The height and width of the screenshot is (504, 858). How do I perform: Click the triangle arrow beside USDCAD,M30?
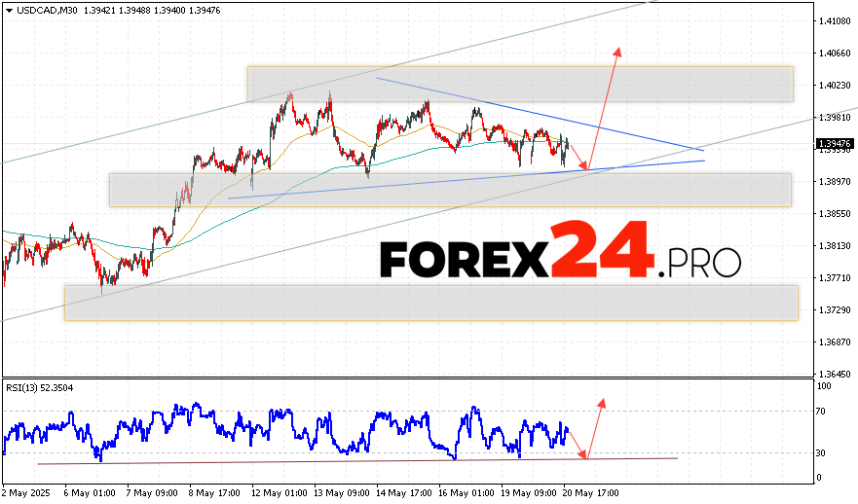[x=7, y=9]
